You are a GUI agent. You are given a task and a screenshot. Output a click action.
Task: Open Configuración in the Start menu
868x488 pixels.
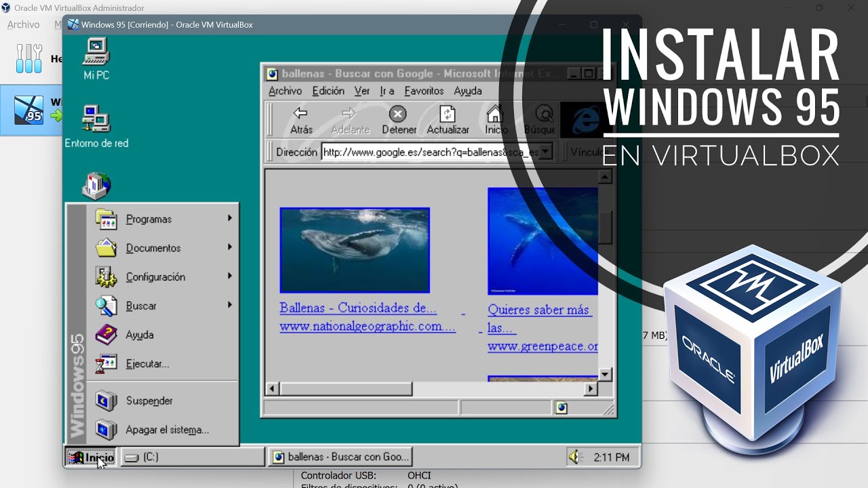[164, 277]
